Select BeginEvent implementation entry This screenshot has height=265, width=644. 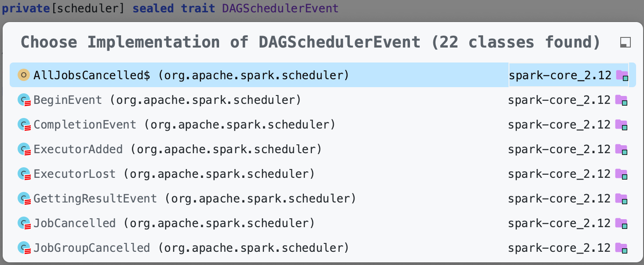tap(322, 100)
